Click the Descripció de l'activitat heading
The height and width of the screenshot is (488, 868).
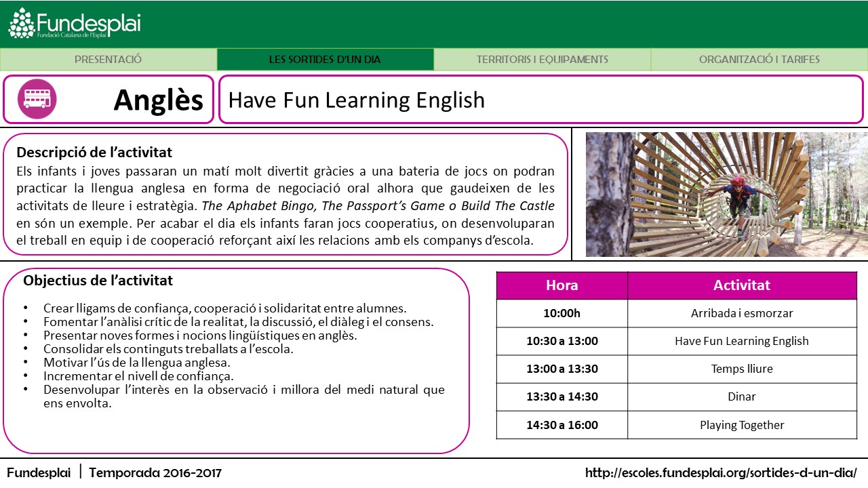94,152
